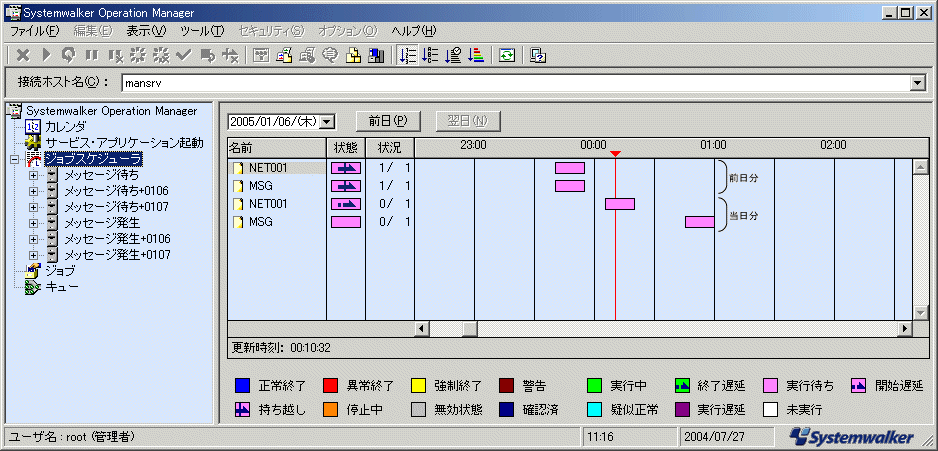
Task: Expand the メッセージ待ち project node
Action: pyautogui.click(x=33, y=175)
